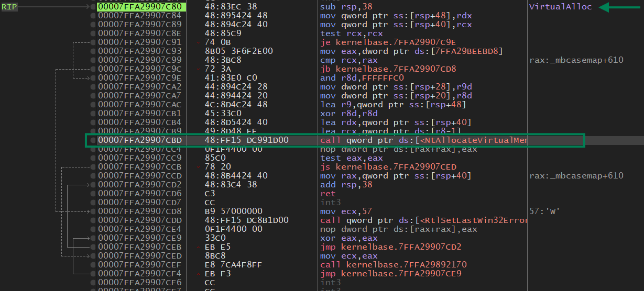Screen dimensions: 644x291
Task: Follow js kernelbase.7FFA29907CED jump
Action: (388, 167)
